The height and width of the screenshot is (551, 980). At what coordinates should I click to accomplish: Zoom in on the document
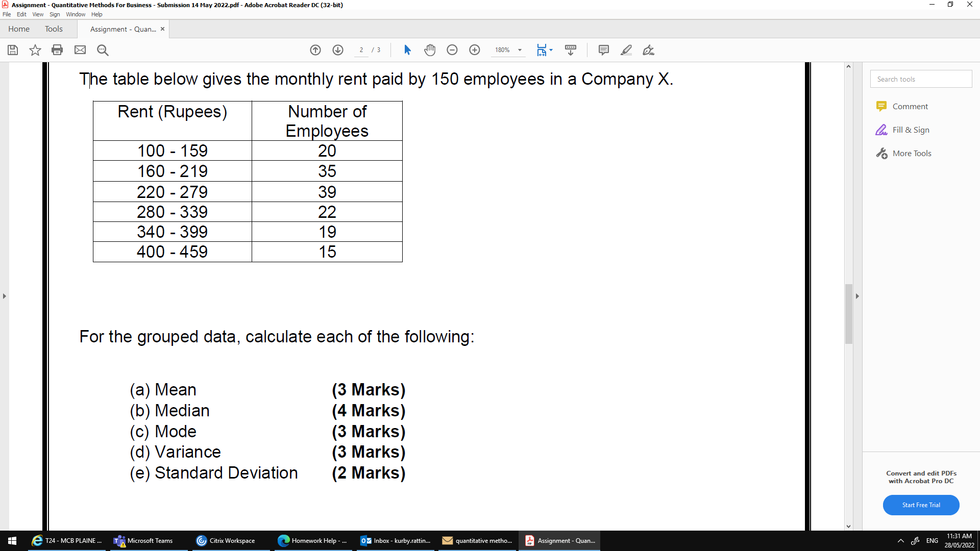pos(475,50)
